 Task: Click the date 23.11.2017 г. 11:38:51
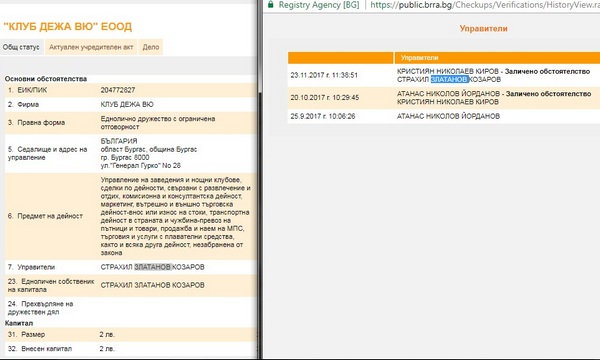tap(324, 75)
